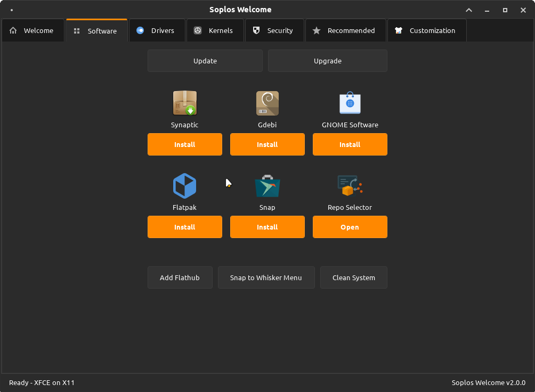Image resolution: width=535 pixels, height=392 pixels.
Task: Open the Kernels tab
Action: point(215,30)
